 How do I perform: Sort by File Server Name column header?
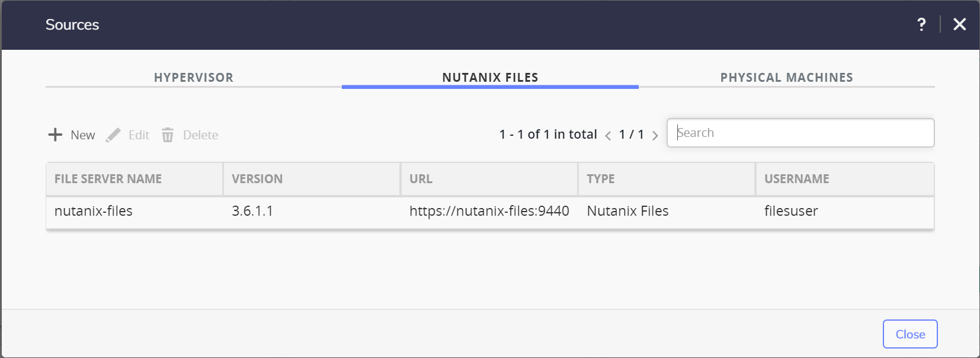[134, 179]
